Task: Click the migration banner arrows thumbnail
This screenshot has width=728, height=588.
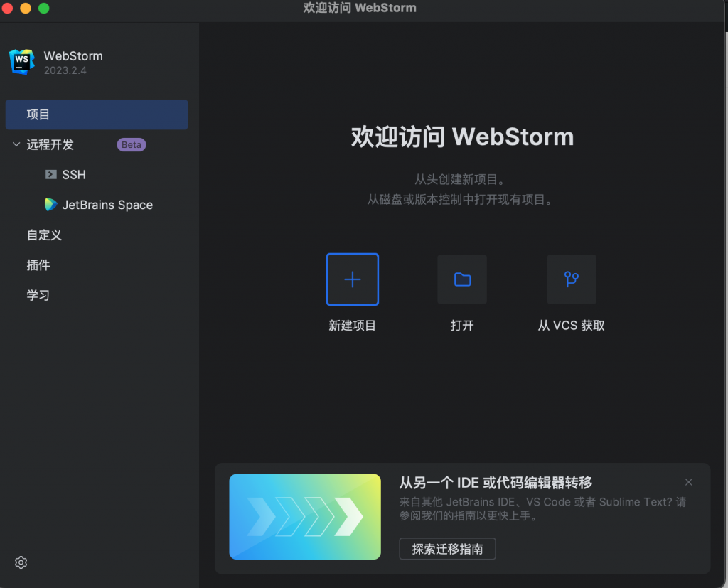Action: point(304,517)
